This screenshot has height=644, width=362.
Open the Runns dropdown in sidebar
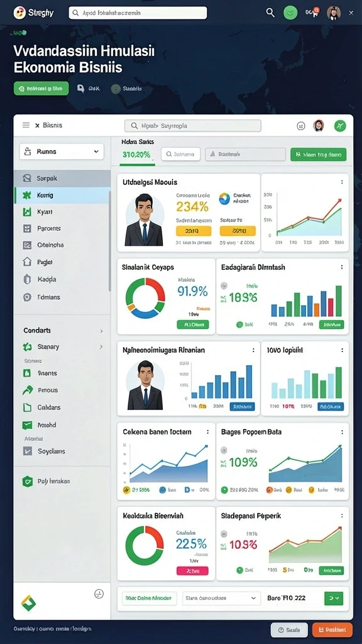click(62, 152)
